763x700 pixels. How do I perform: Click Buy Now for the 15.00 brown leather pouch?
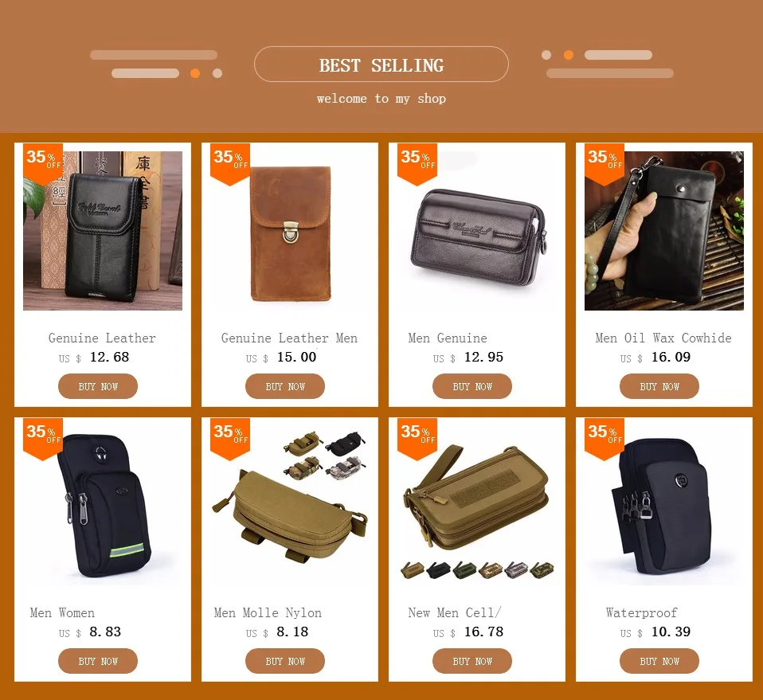point(285,386)
